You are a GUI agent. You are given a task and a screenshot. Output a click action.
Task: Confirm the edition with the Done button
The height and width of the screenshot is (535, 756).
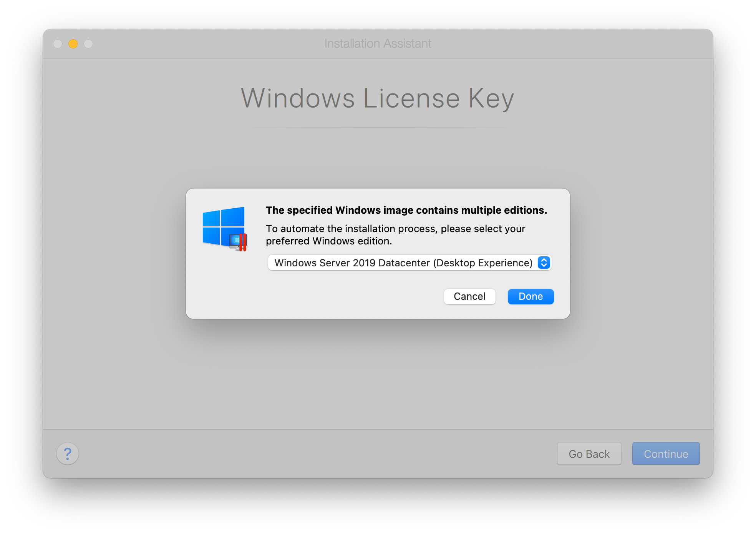(530, 296)
